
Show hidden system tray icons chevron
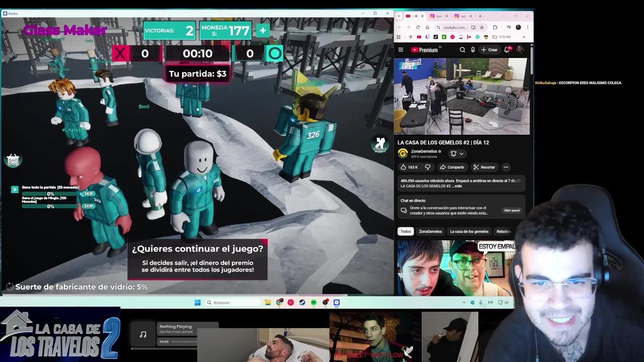click(x=464, y=302)
